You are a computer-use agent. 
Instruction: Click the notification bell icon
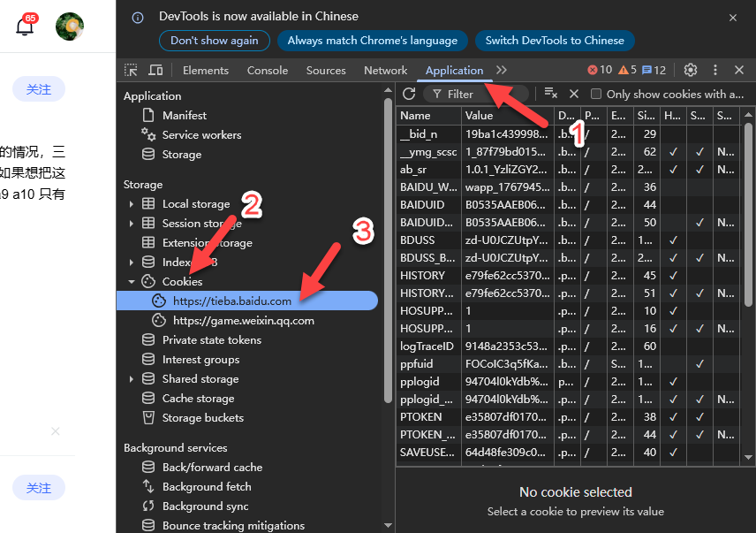(x=25, y=27)
